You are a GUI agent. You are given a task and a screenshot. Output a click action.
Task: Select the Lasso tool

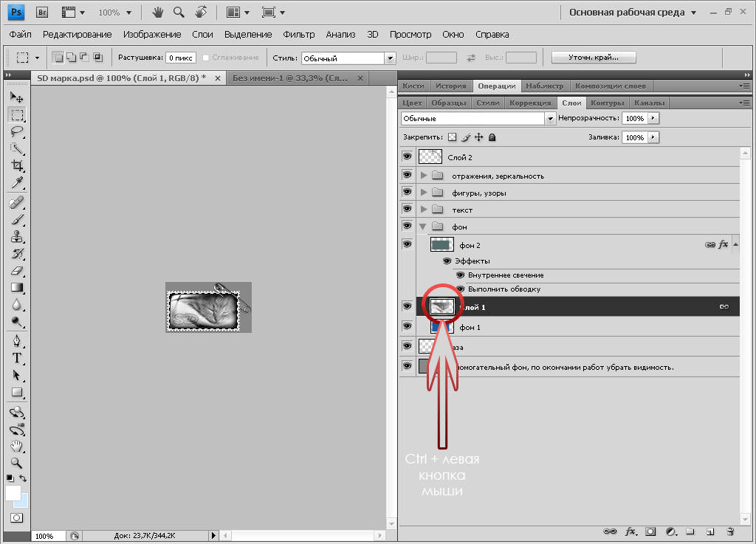(x=17, y=131)
